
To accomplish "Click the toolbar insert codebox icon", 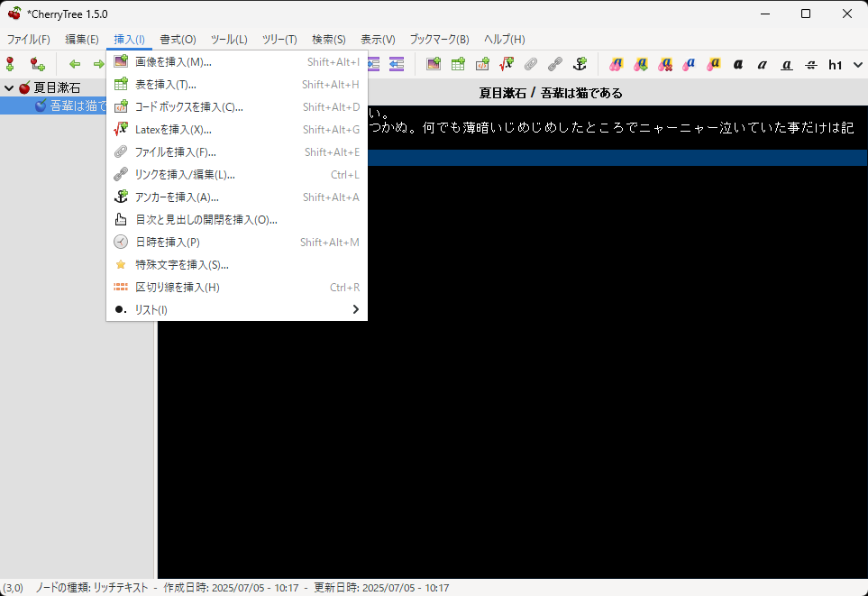I will (482, 64).
